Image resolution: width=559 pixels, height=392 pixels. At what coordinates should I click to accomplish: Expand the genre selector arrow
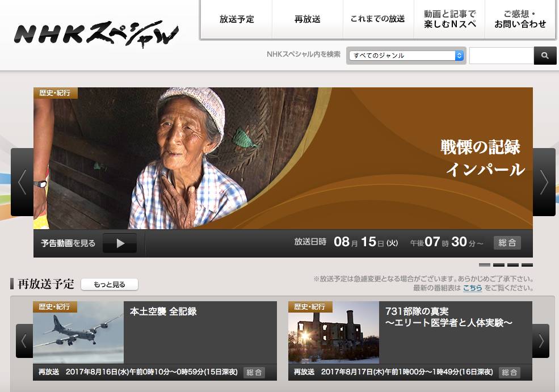tap(459, 55)
